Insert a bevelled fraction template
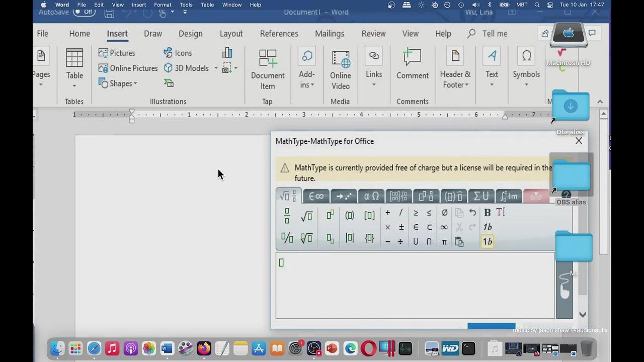The image size is (644, 362). point(287,238)
